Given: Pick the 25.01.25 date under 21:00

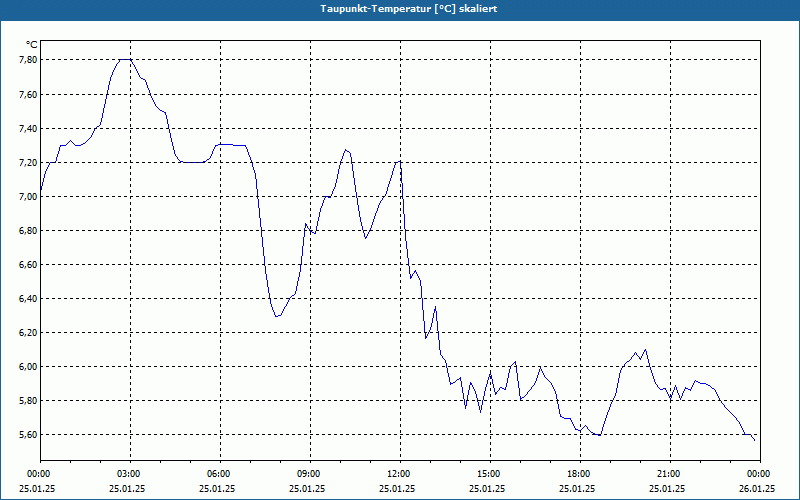Looking at the screenshot, I should (667, 488).
